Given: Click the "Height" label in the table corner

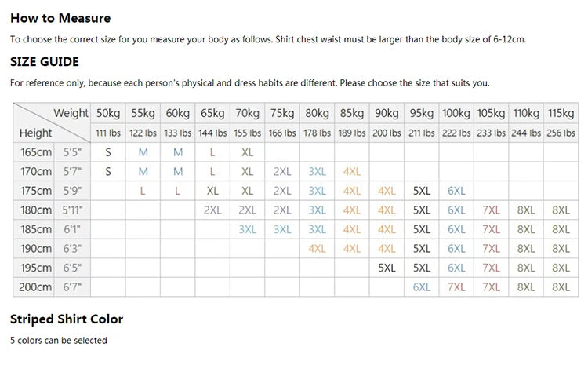Looking at the screenshot, I should [36, 133].
